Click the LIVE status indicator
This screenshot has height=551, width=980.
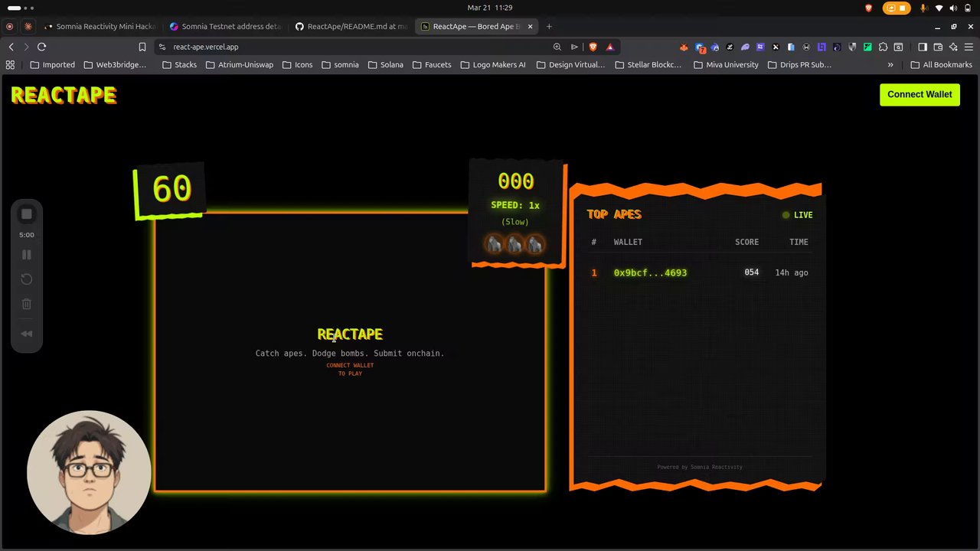[x=797, y=215]
